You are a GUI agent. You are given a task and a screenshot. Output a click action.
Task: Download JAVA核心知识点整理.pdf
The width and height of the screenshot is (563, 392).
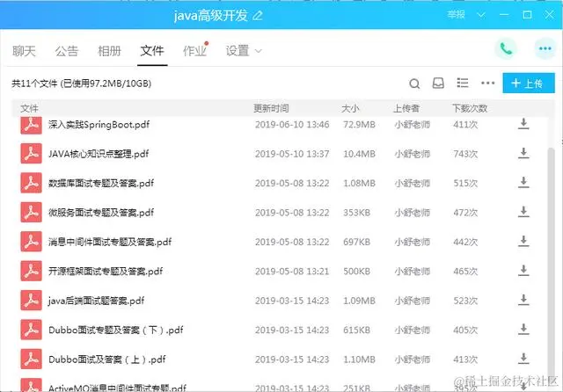523,153
